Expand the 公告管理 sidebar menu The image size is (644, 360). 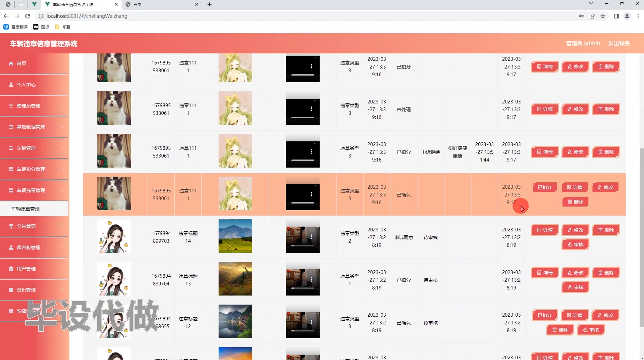coord(34,226)
